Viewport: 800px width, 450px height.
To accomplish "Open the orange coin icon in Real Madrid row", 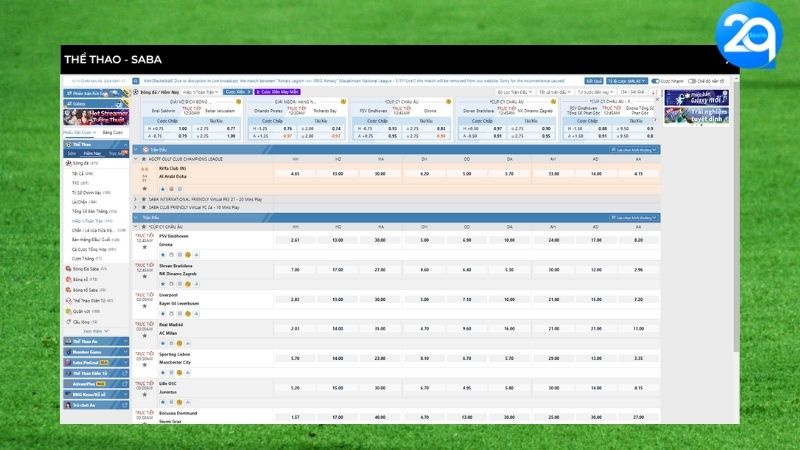I will pyautogui.click(x=180, y=343).
